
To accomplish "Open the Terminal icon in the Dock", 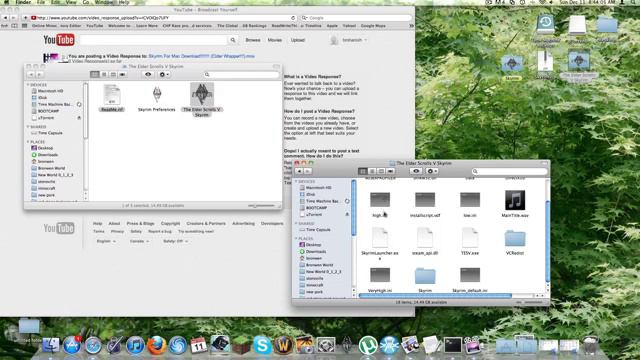I will [x=452, y=345].
